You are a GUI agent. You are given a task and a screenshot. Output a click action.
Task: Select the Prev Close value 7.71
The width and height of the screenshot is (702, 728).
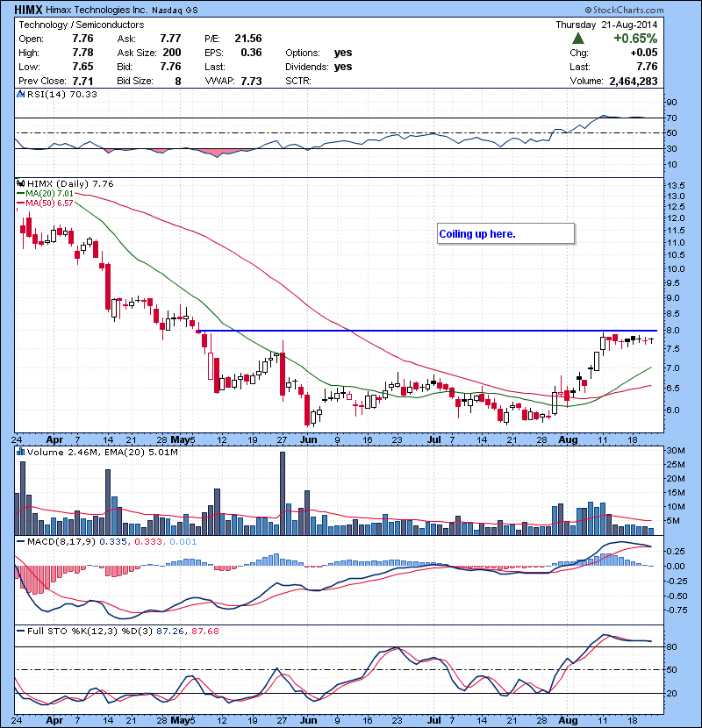82,82
